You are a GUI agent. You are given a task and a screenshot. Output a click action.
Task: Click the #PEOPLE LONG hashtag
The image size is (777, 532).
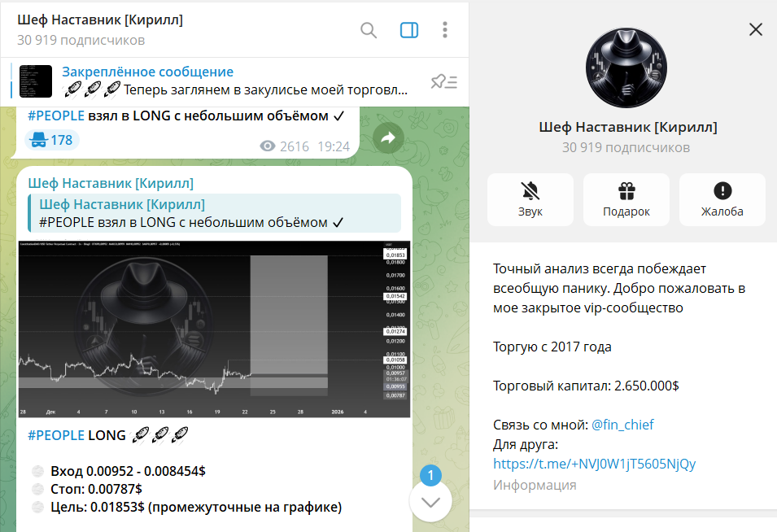[56, 435]
